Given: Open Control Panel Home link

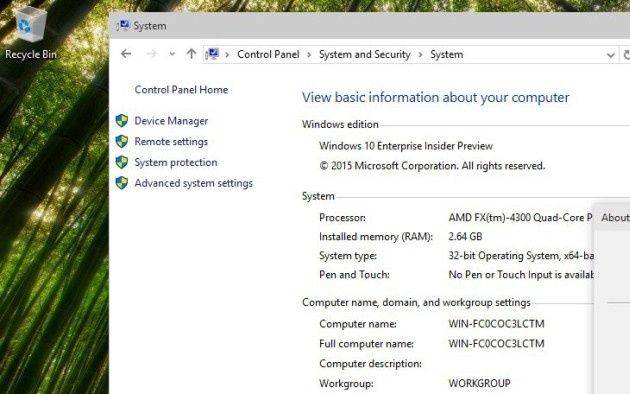Looking at the screenshot, I should click(x=181, y=90).
